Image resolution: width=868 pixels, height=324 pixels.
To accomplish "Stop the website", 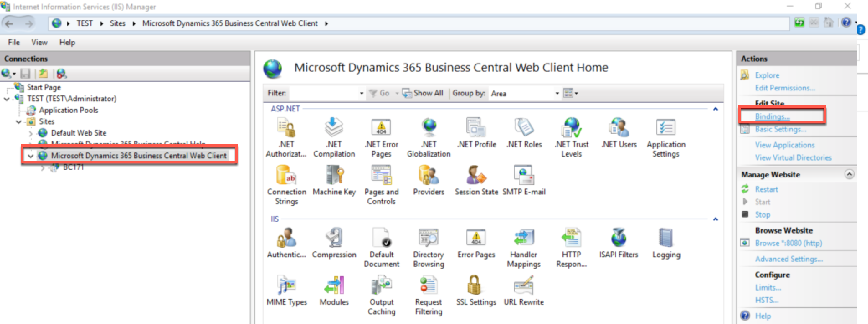I will click(762, 215).
